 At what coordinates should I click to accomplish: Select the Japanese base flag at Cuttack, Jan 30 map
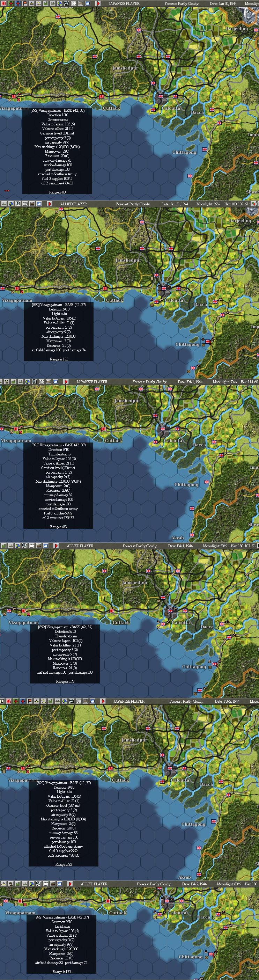tap(102, 97)
